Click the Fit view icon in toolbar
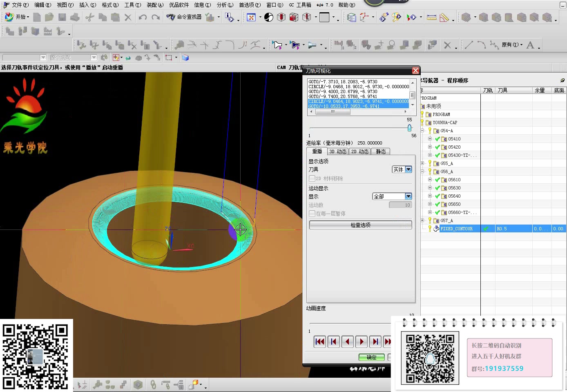The width and height of the screenshot is (567, 392). click(x=251, y=17)
